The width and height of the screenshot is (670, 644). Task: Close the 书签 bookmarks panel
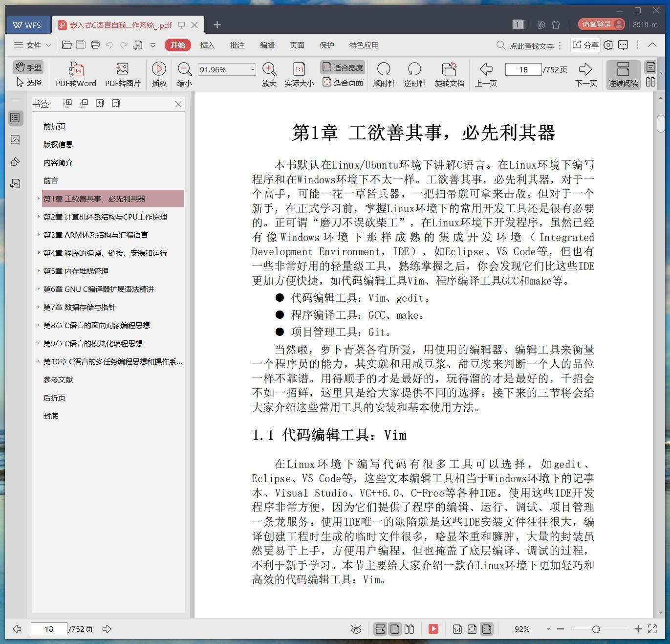point(178,104)
